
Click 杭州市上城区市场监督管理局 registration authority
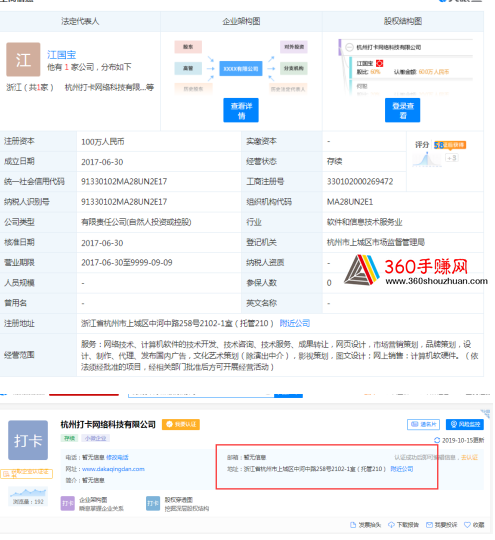click(x=375, y=242)
